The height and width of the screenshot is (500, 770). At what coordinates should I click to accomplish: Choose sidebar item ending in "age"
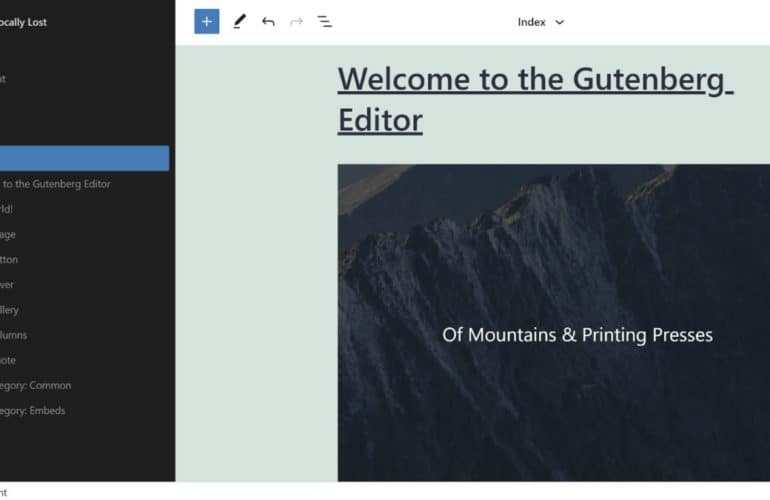click(x=9, y=234)
